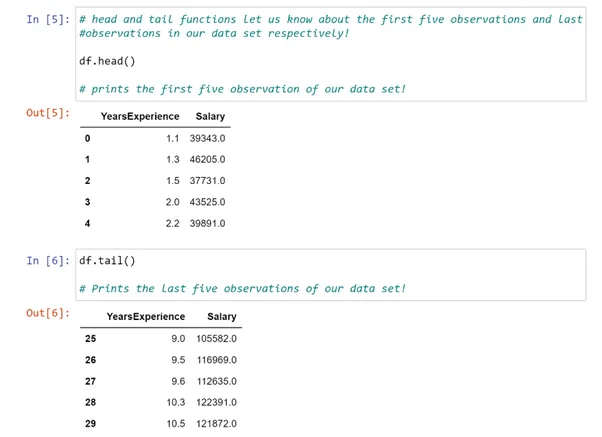Click experience value 10.5
Viewport: 602px width, 437px height.
point(176,424)
